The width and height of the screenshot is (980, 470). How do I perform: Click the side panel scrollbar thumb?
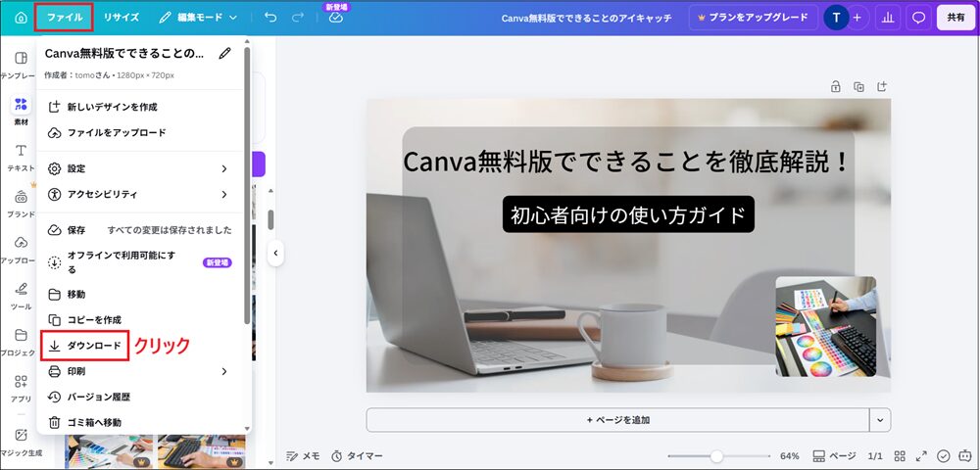point(270,219)
